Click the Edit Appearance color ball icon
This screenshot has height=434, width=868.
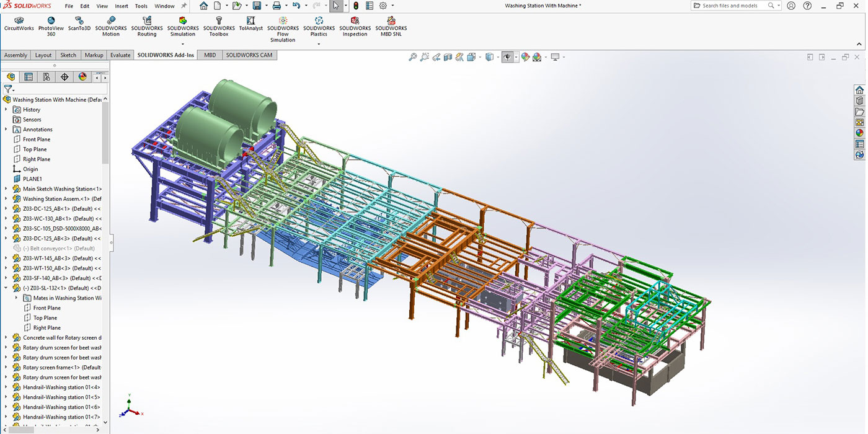coord(525,57)
